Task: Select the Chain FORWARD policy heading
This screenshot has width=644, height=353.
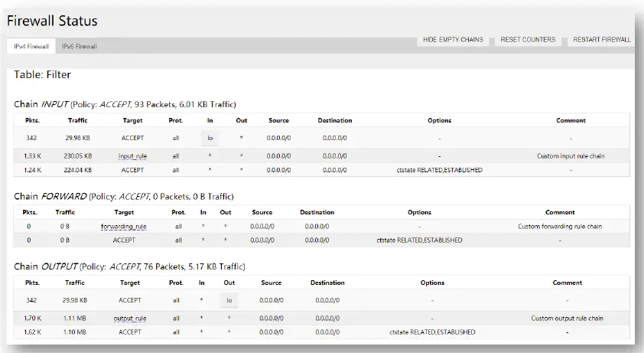Action: click(x=124, y=196)
